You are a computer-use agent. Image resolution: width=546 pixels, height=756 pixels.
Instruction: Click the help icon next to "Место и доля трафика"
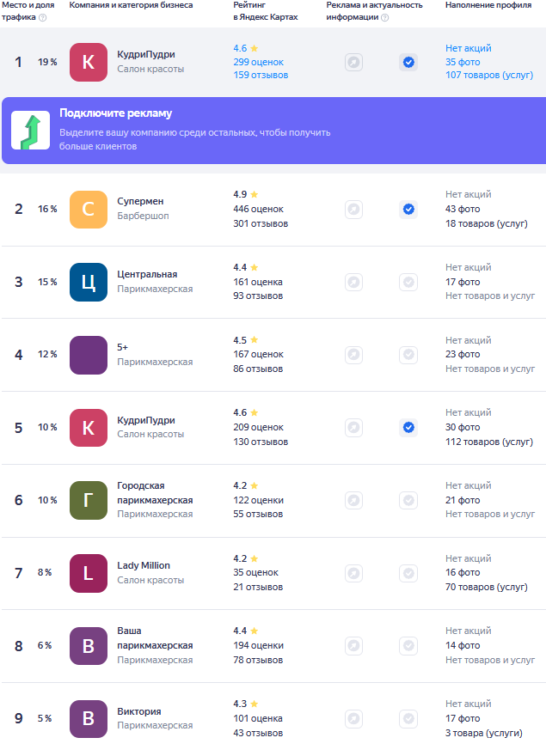(x=43, y=17)
